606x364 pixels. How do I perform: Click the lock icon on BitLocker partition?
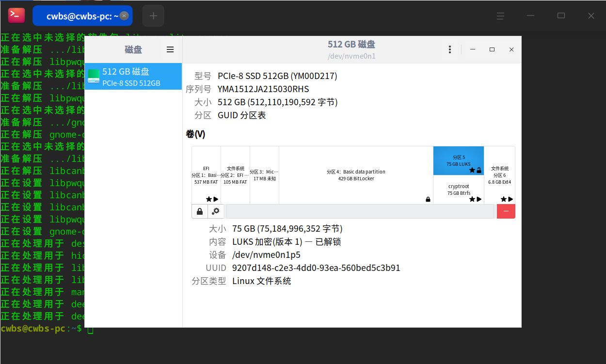tap(428, 199)
